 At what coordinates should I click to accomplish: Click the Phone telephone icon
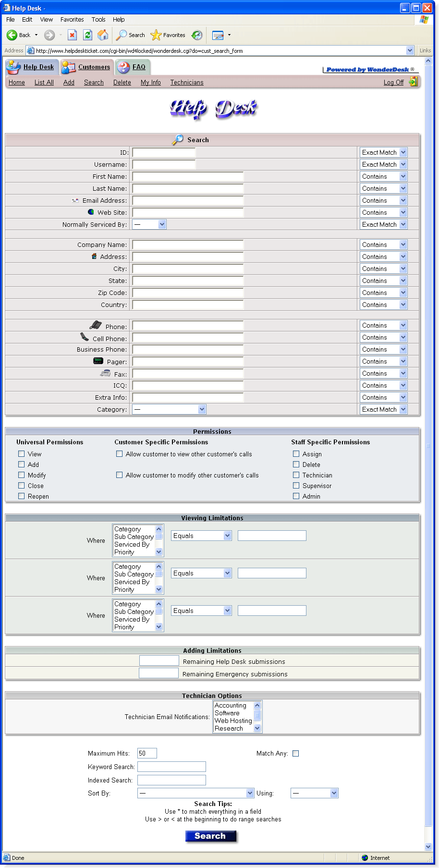coord(96,325)
